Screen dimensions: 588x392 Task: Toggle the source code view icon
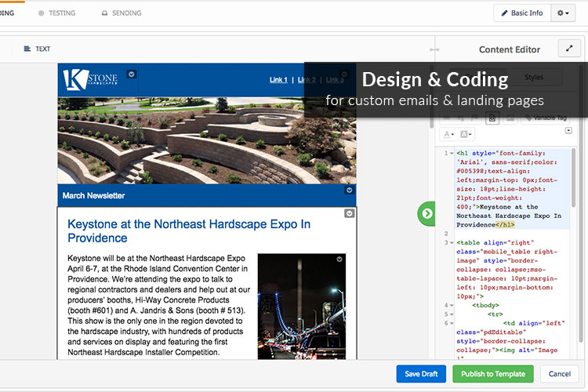click(492, 118)
